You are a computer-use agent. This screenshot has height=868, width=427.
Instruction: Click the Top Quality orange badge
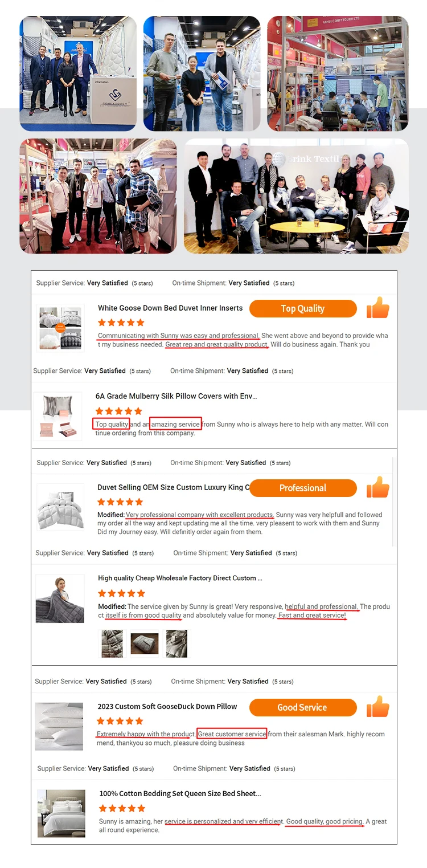coord(303,308)
